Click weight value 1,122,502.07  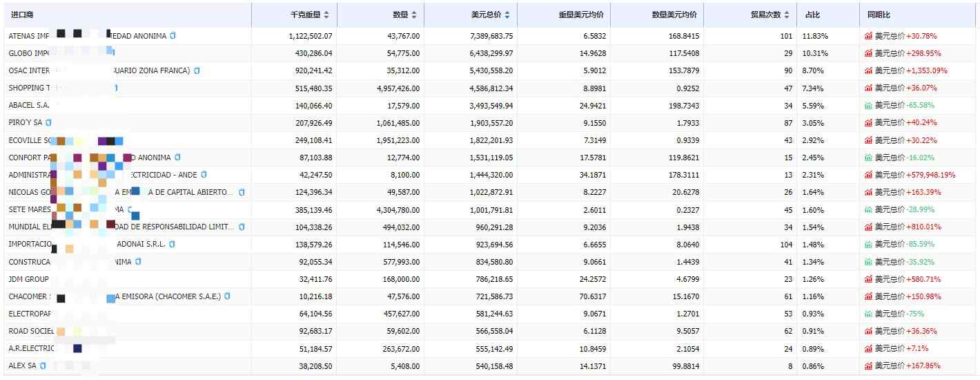click(310, 36)
